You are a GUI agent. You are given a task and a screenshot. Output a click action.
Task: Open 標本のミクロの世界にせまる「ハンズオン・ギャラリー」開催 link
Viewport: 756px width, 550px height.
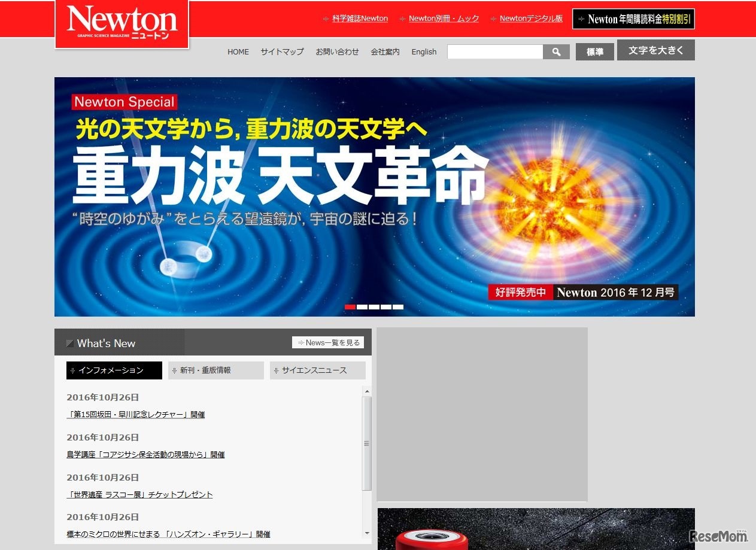(x=168, y=534)
